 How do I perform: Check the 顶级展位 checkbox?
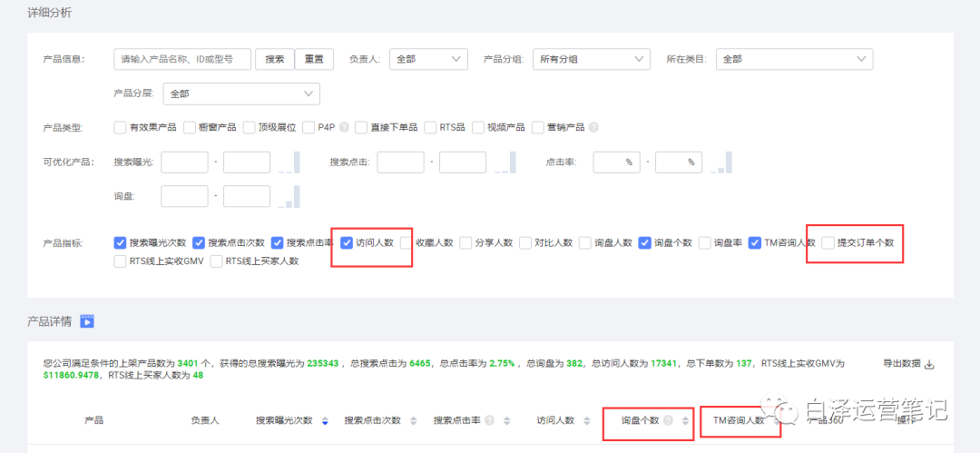(x=249, y=127)
